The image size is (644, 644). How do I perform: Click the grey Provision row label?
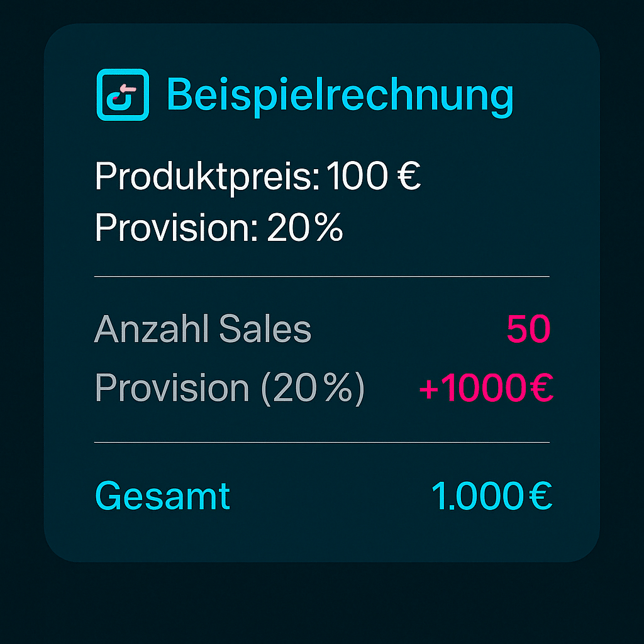(172, 388)
